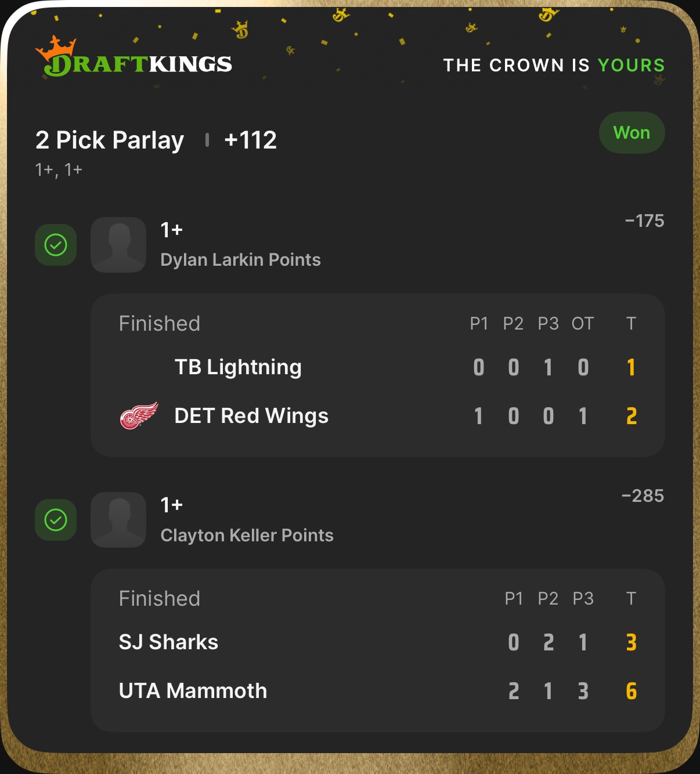Image resolution: width=700 pixels, height=774 pixels.
Task: Tap the green Won status badge
Action: pyautogui.click(x=632, y=133)
